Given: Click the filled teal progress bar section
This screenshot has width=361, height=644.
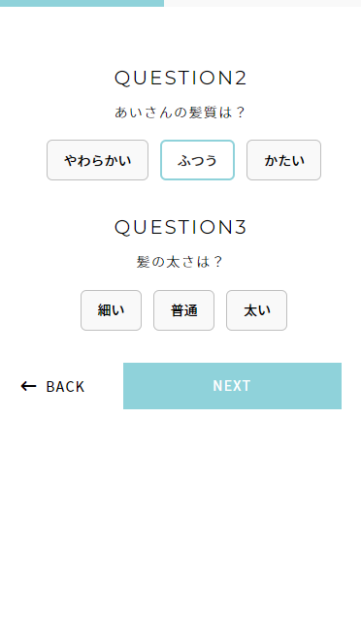Looking at the screenshot, I should click(x=82, y=3).
